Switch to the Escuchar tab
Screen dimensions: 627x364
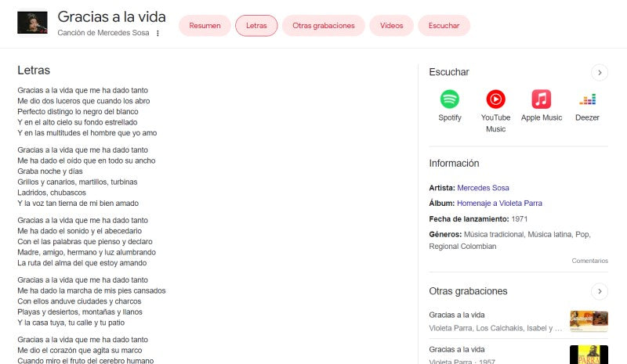[444, 26]
